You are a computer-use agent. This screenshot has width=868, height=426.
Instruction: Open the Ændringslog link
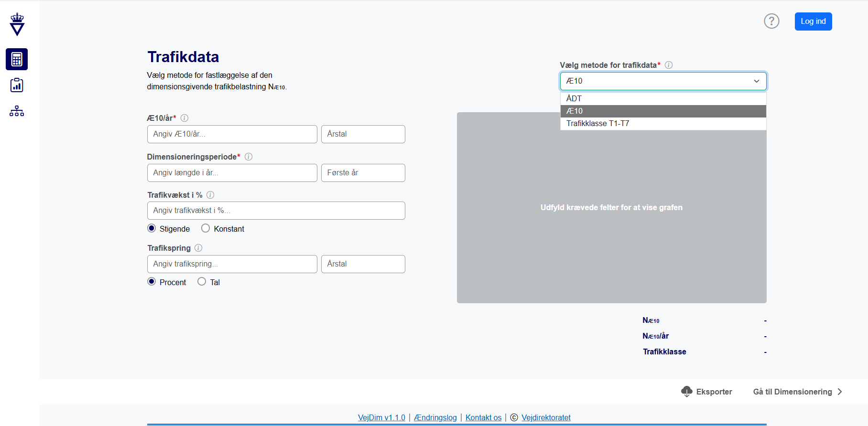pyautogui.click(x=435, y=417)
